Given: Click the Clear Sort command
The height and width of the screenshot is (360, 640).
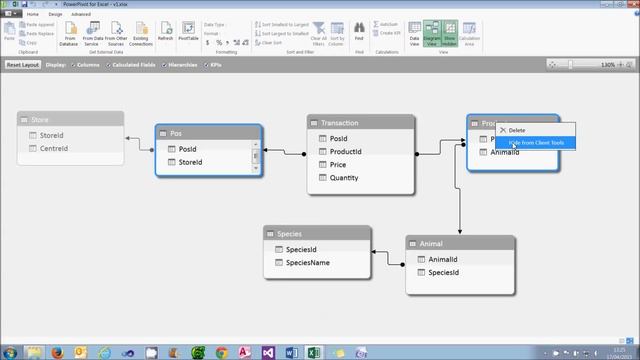Looking at the screenshot, I should [x=269, y=42].
